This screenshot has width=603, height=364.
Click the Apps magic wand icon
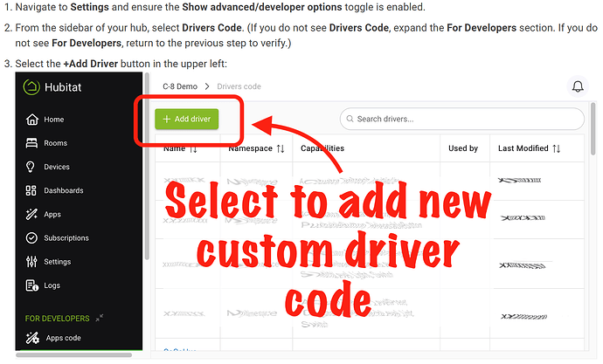[x=31, y=214]
